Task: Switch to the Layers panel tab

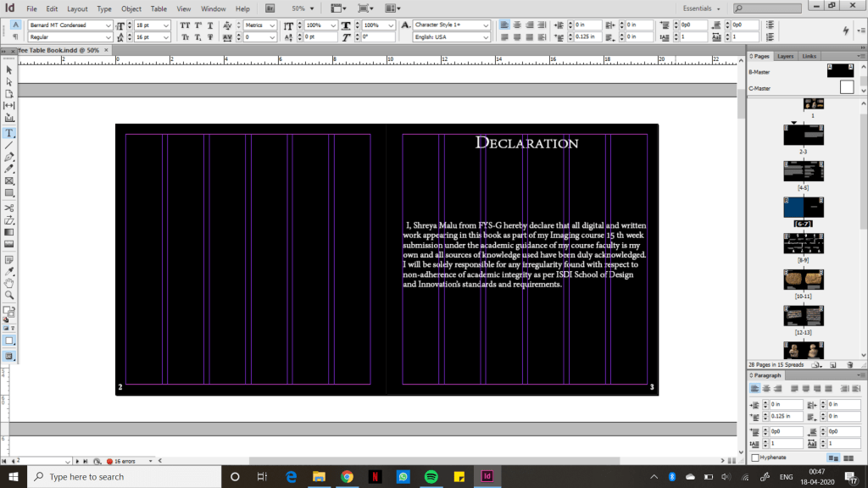Action: click(x=786, y=56)
